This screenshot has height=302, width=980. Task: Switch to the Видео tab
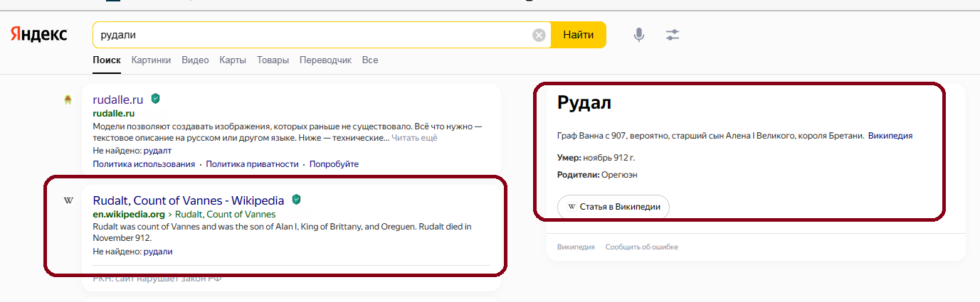click(x=195, y=60)
